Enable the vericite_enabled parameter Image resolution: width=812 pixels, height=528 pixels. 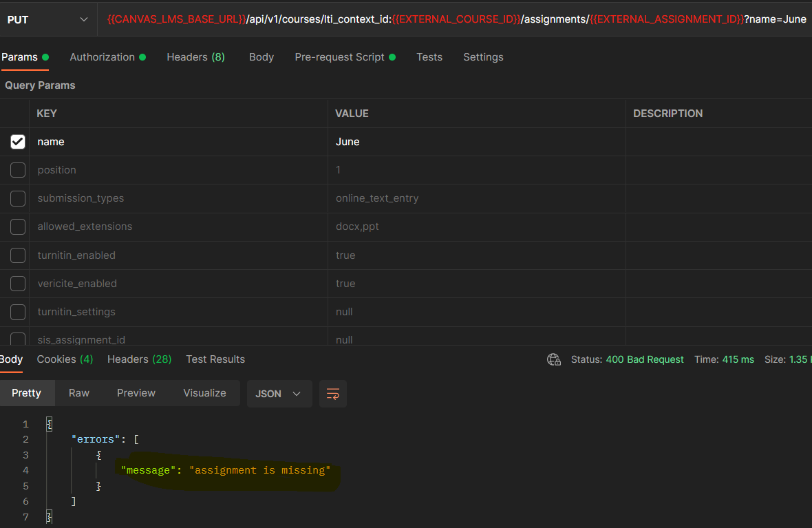click(17, 283)
